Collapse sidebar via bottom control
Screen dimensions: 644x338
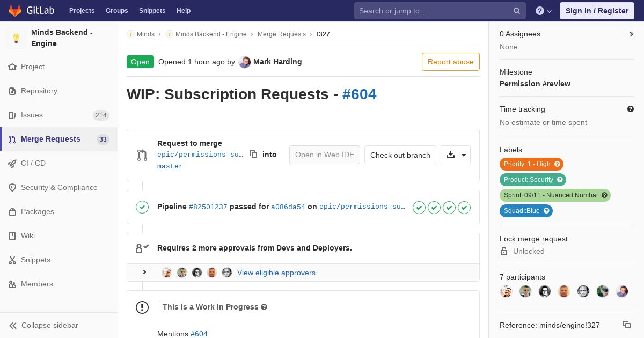(59, 325)
